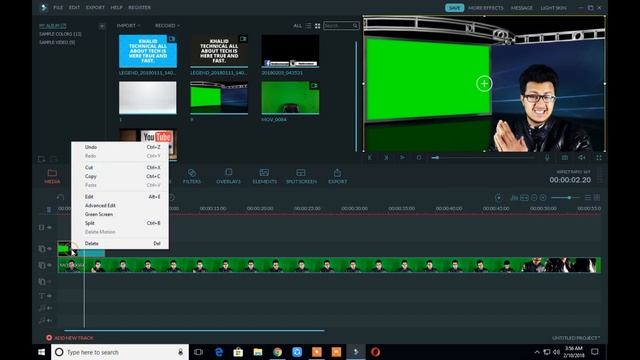
Task: Click MORE EFFECTS in the title bar
Action: pos(486,8)
